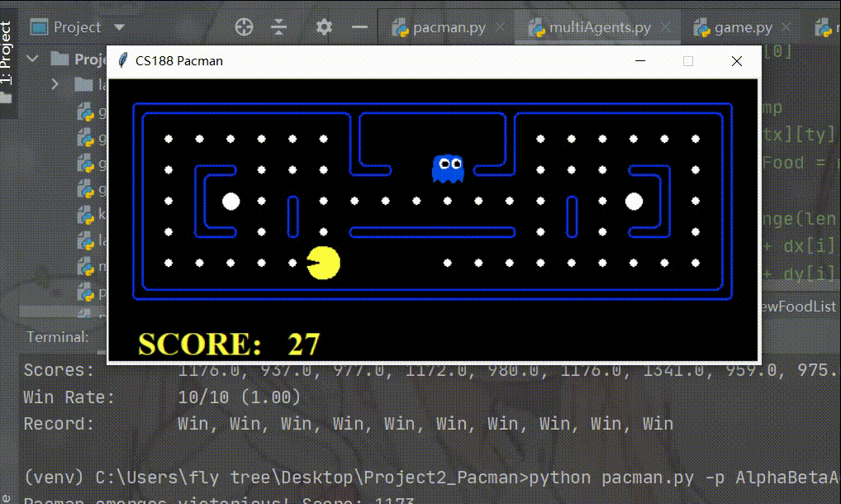Click the 'Win Rate:' label in terminal
This screenshot has width=841, height=504.
tap(69, 397)
